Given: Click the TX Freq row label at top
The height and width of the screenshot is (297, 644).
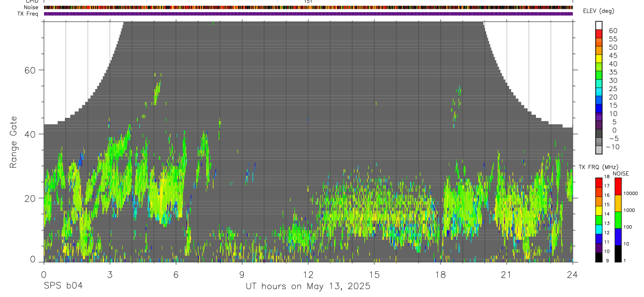Looking at the screenshot, I should [28, 14].
